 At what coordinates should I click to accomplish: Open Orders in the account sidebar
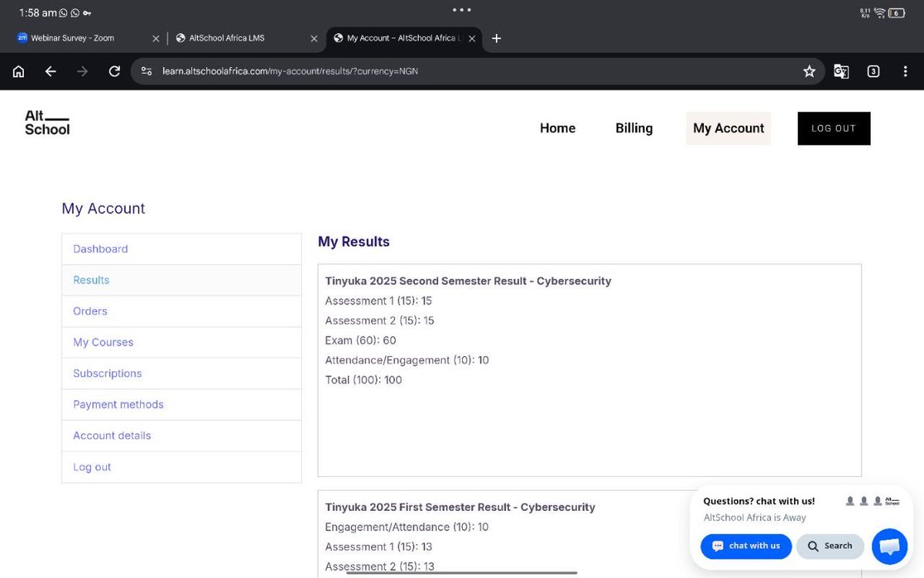(182, 311)
